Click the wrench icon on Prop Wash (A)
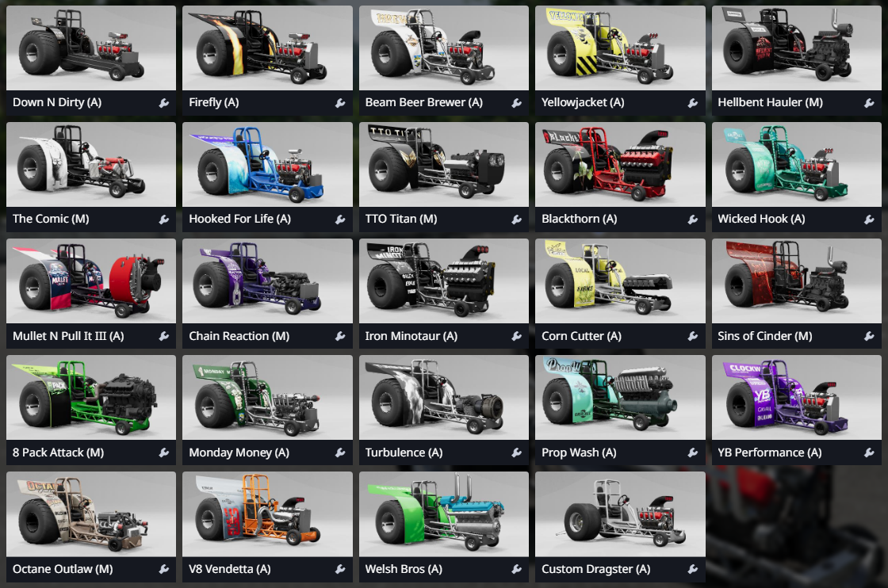Screen dimensions: 888x588 click(x=693, y=452)
